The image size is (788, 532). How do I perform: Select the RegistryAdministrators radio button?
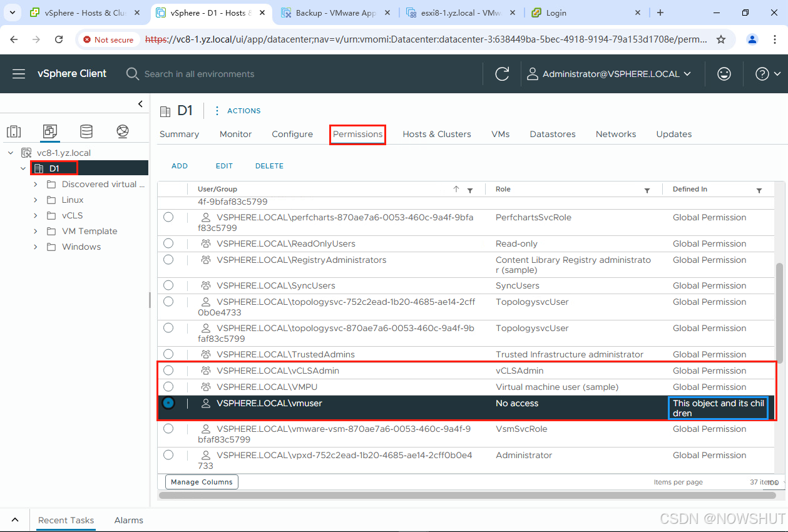point(168,260)
